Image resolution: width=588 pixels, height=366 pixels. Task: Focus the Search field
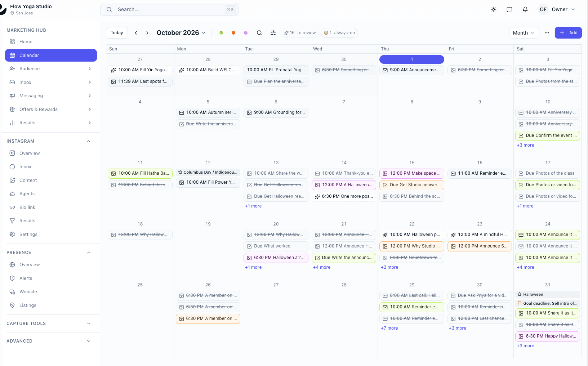point(169,9)
